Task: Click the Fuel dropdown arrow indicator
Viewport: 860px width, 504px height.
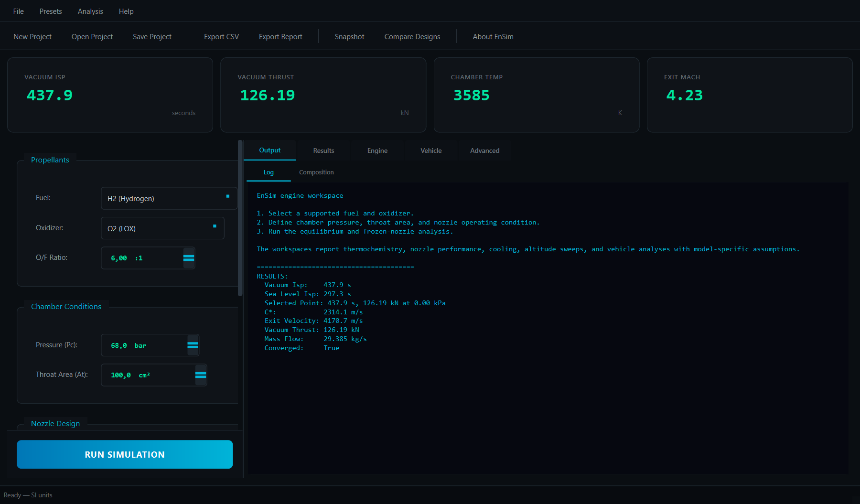Action: coord(228,196)
